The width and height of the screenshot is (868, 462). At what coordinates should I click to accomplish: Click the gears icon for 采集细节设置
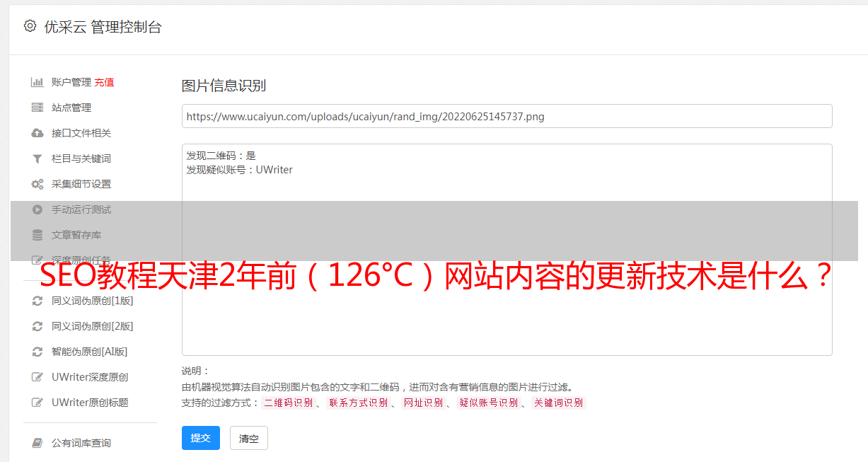[x=37, y=184]
